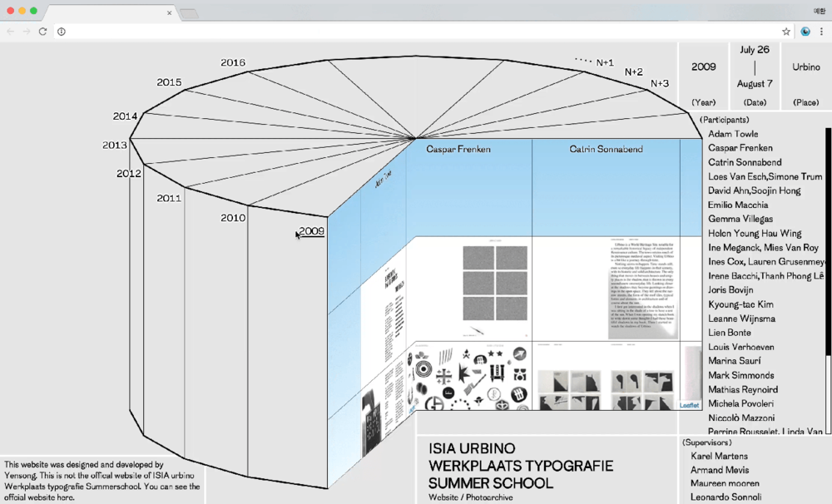Reload the page in the browser
This screenshot has height=504, width=832.
[x=43, y=32]
